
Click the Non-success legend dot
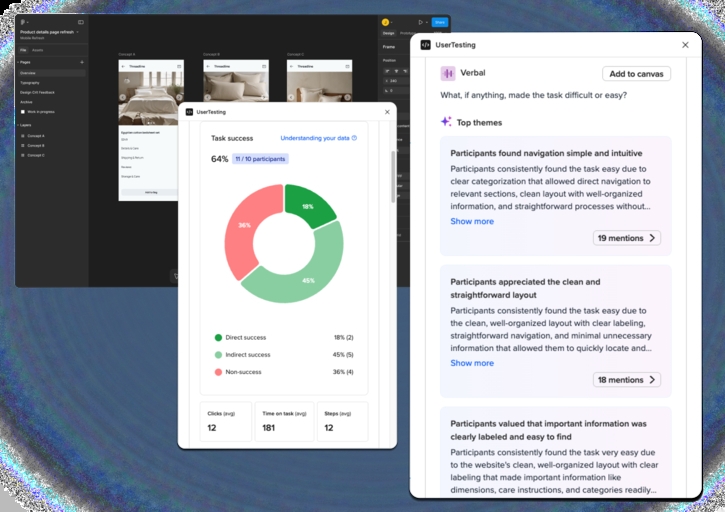click(x=218, y=372)
